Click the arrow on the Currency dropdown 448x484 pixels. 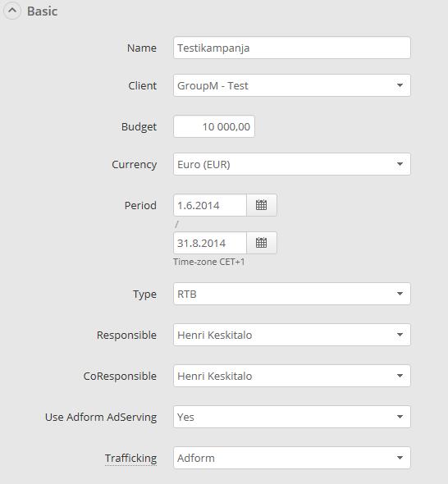(x=400, y=164)
